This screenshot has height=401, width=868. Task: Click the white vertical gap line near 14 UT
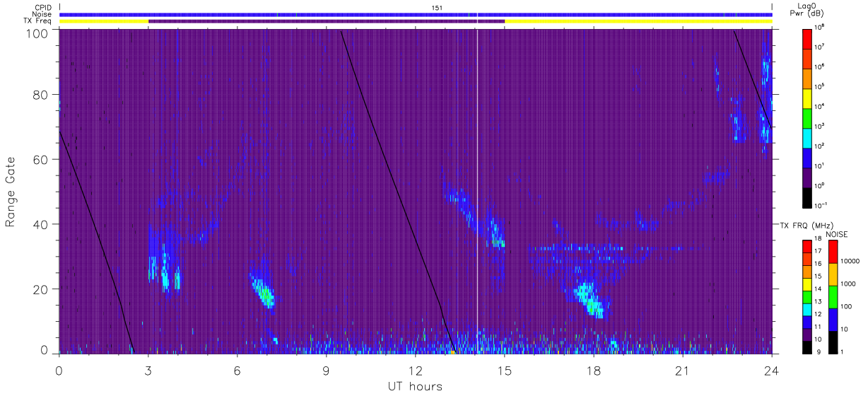pyautogui.click(x=477, y=191)
